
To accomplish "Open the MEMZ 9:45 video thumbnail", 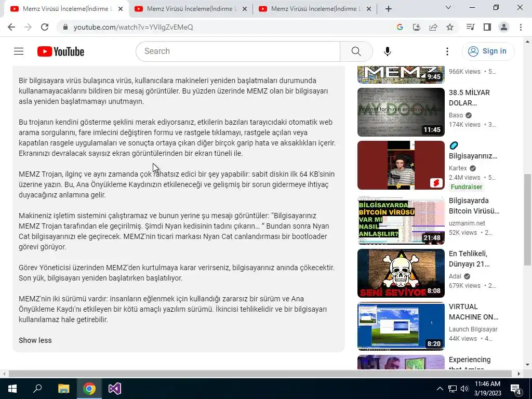I will coord(401,75).
